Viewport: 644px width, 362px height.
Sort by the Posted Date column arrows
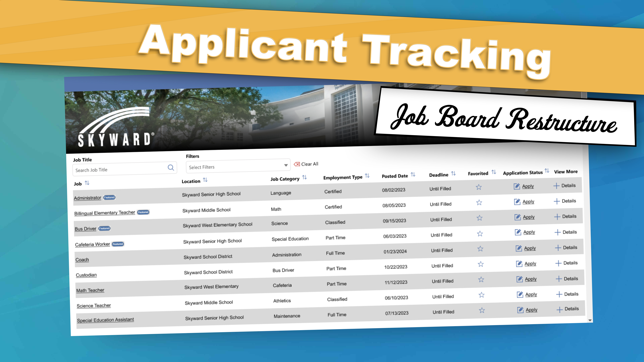coord(413,175)
